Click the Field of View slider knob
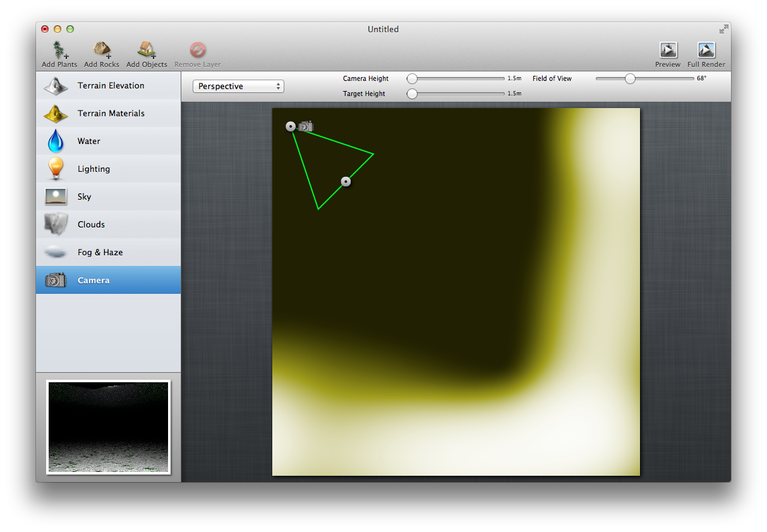This screenshot has height=532, width=767. (630, 78)
